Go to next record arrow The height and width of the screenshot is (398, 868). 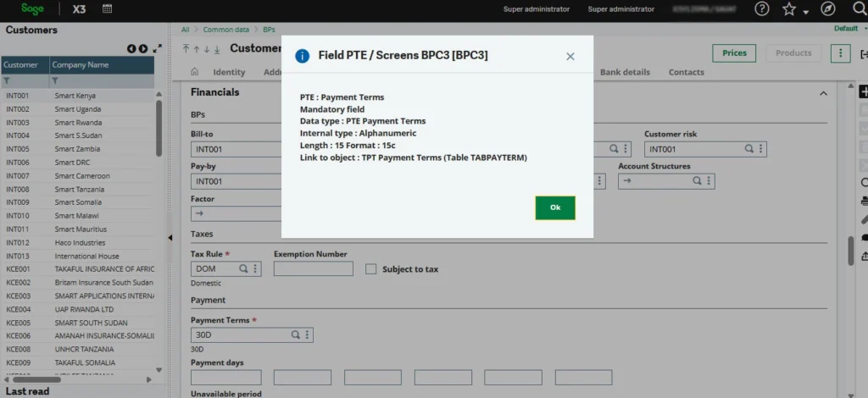pos(207,49)
